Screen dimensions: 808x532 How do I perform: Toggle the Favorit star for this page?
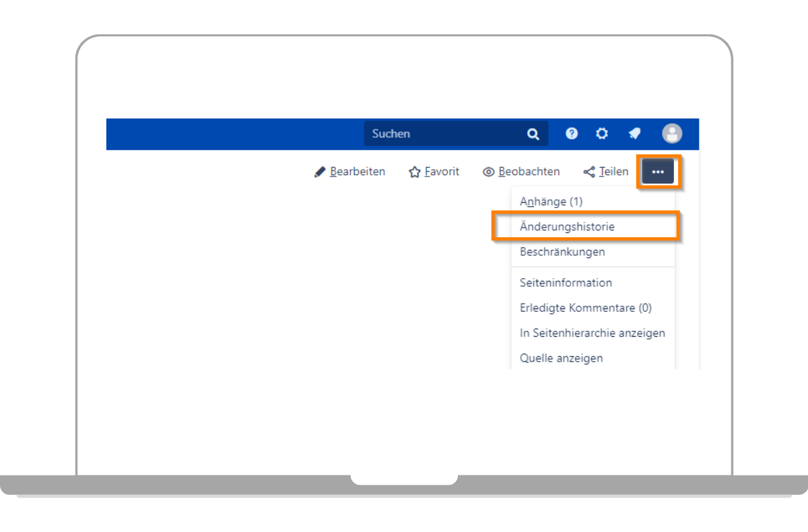(x=415, y=172)
